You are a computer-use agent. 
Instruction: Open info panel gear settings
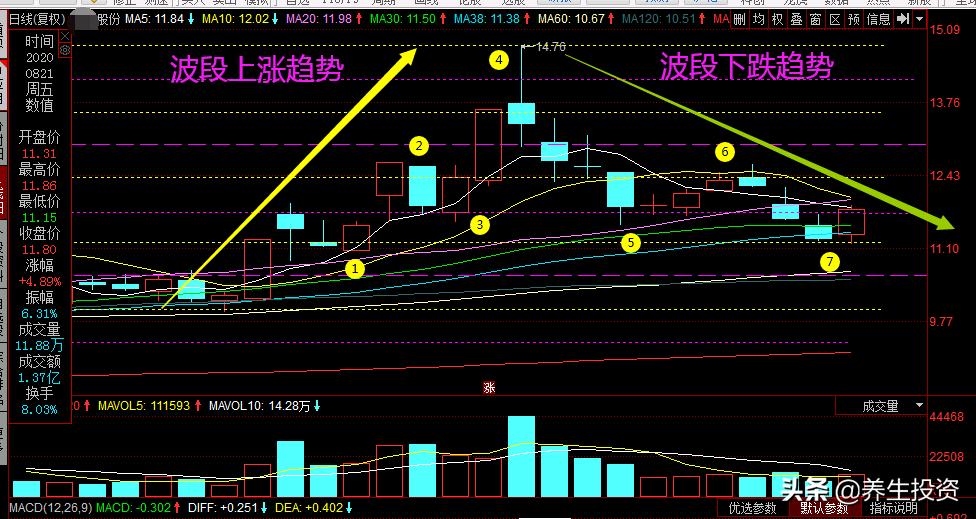pos(65,49)
